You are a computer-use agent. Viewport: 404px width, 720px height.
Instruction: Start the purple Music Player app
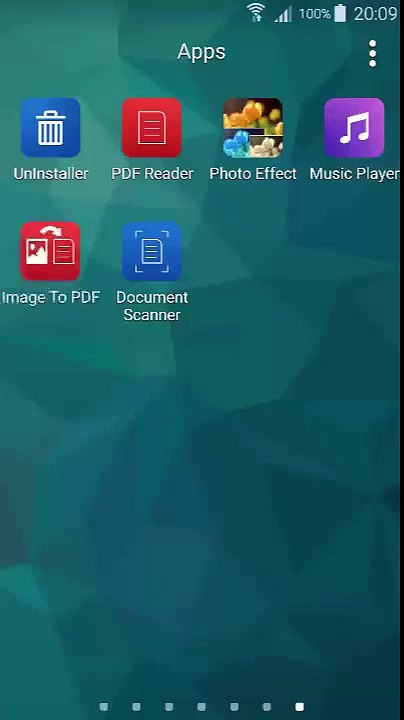(x=354, y=127)
